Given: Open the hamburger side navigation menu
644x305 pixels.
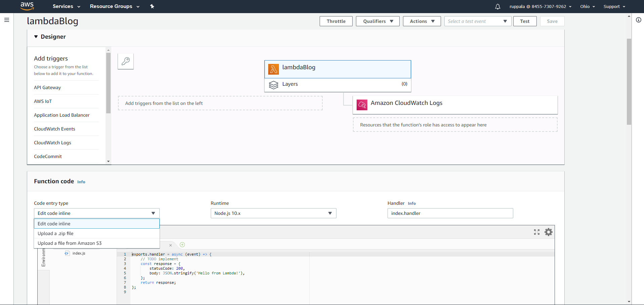Looking at the screenshot, I should [7, 20].
